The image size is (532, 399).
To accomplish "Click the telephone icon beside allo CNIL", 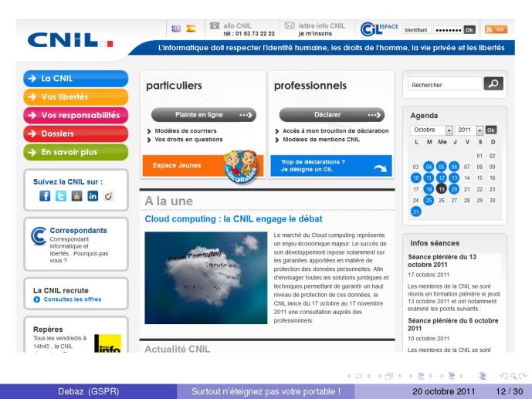I will coord(215,25).
